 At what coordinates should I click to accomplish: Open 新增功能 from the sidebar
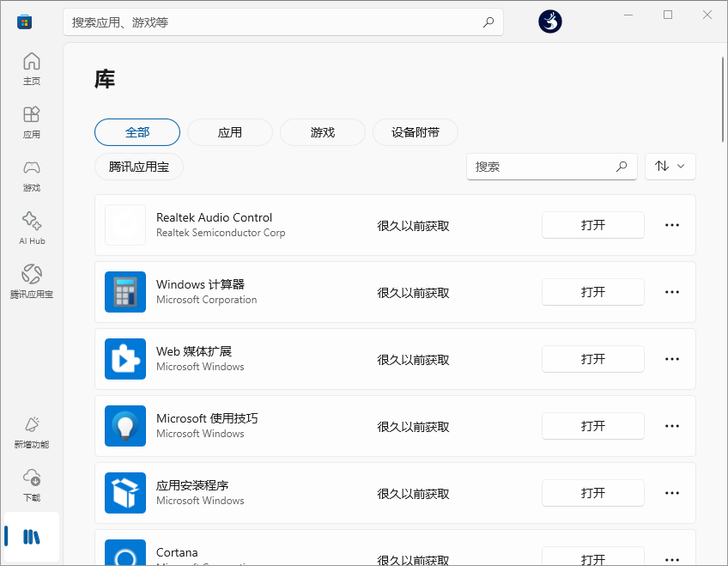click(31, 429)
